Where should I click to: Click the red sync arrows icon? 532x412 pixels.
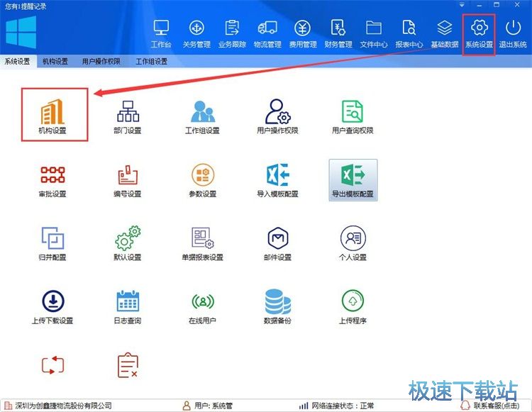(52, 365)
